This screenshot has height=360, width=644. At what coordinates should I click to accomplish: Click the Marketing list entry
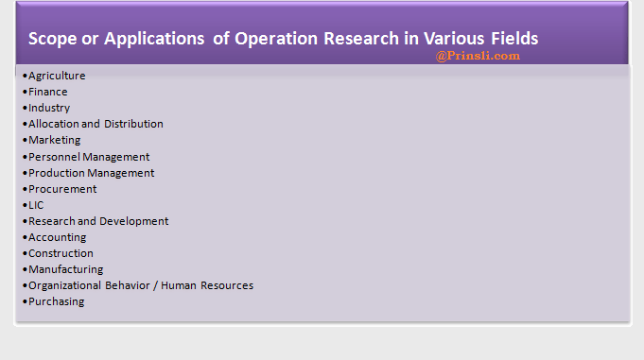click(54, 141)
